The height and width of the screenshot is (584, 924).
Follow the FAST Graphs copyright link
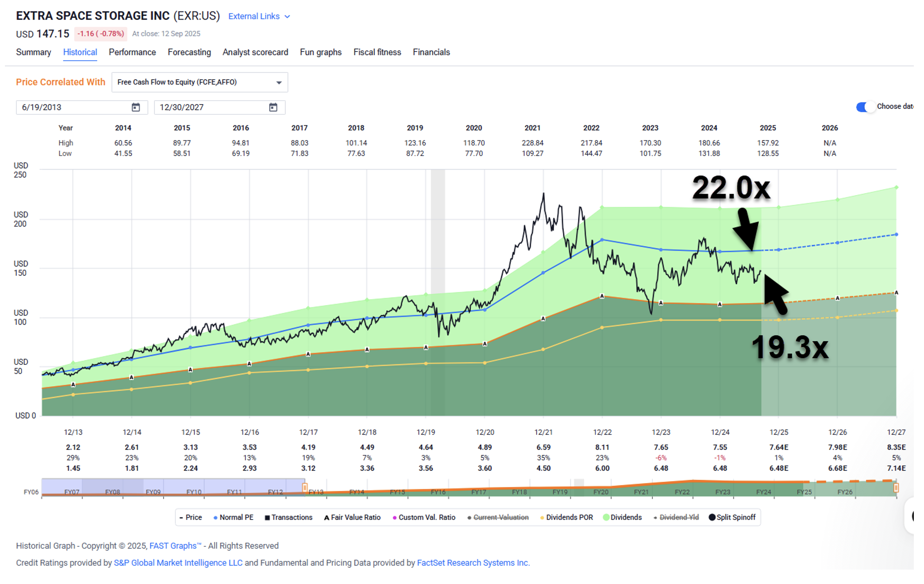tap(175, 546)
